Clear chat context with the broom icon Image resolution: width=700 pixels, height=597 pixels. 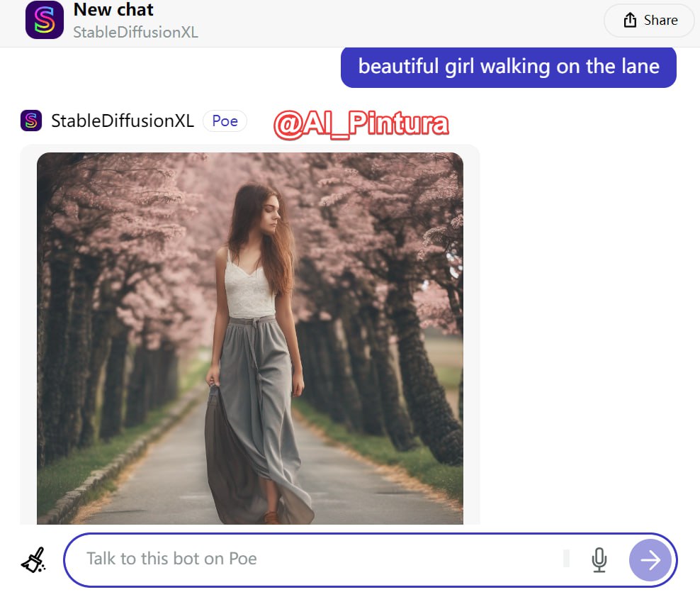(x=33, y=559)
